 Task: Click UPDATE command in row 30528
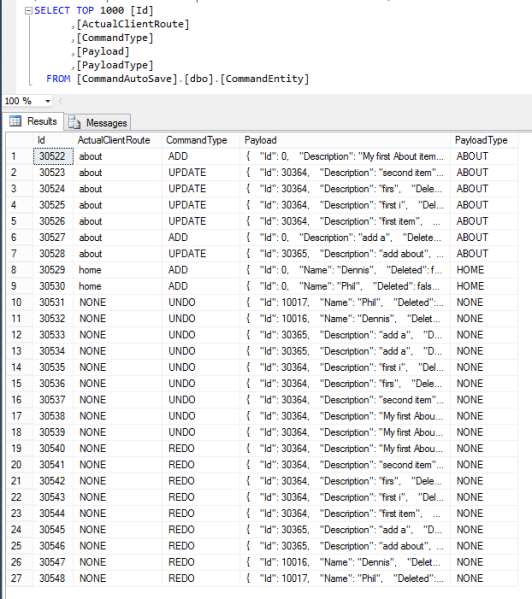click(201, 254)
